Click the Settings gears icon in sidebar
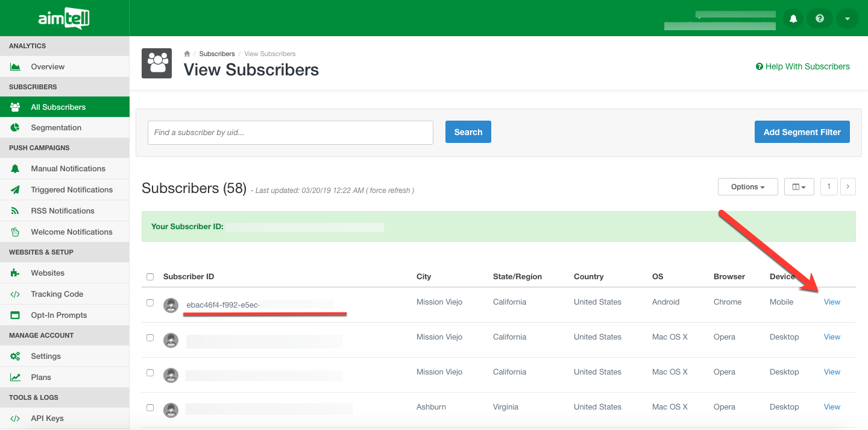This screenshot has width=868, height=430. tap(15, 356)
